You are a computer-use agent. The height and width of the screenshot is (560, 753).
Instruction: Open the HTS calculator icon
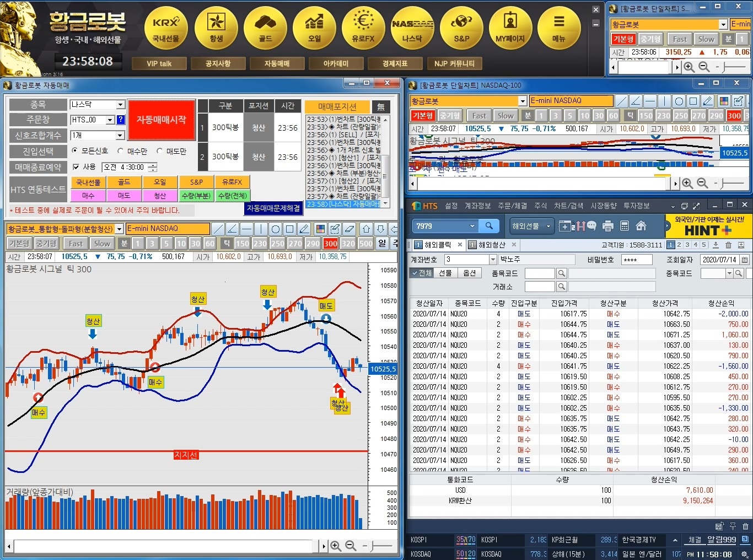click(625, 226)
